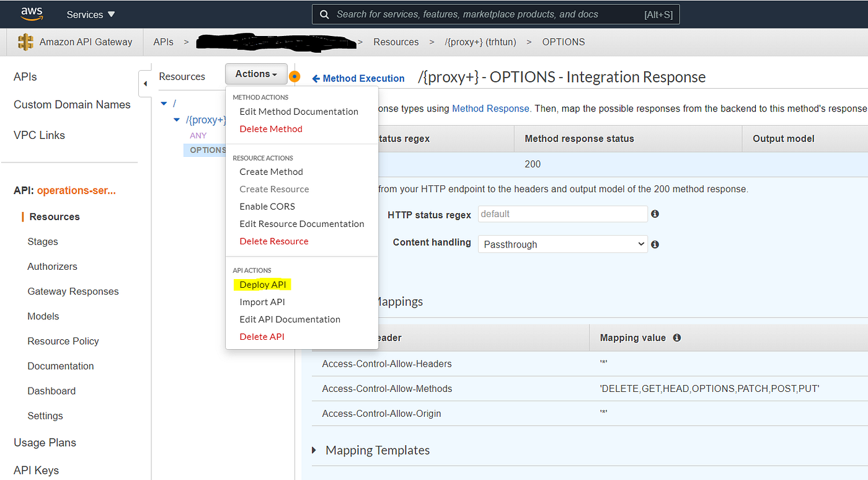The height and width of the screenshot is (480, 868).
Task: Click the Output model column header
Action: coord(784,139)
